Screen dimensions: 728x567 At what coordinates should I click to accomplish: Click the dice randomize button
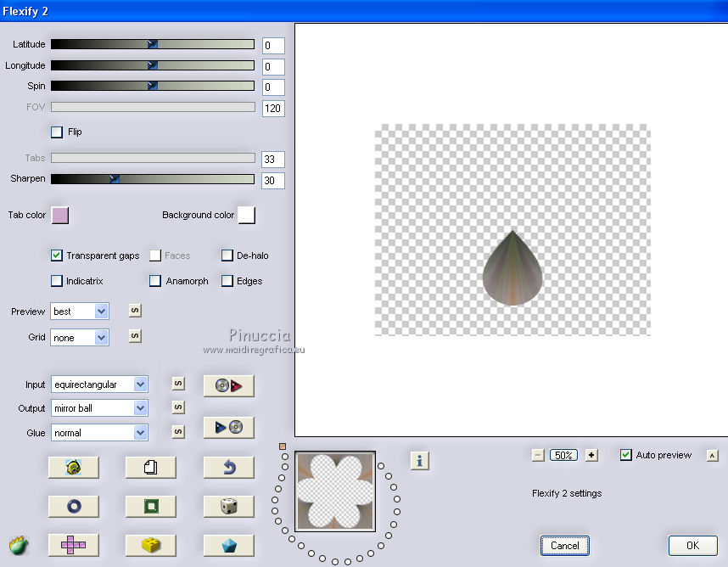click(x=229, y=506)
